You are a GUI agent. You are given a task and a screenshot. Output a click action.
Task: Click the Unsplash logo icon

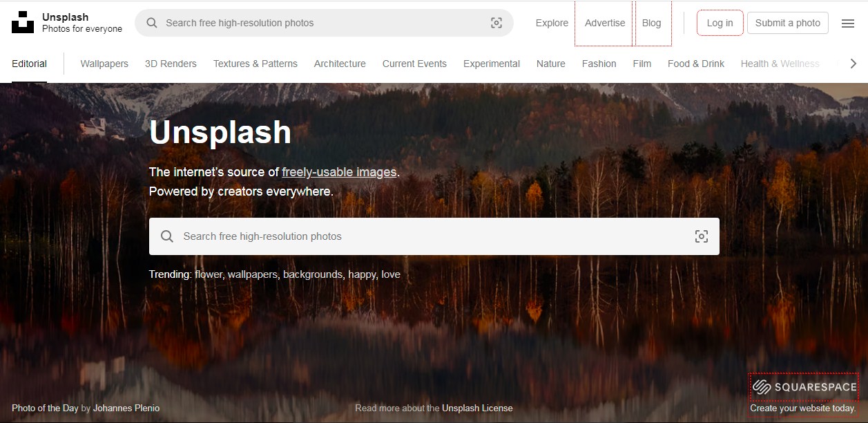click(23, 22)
